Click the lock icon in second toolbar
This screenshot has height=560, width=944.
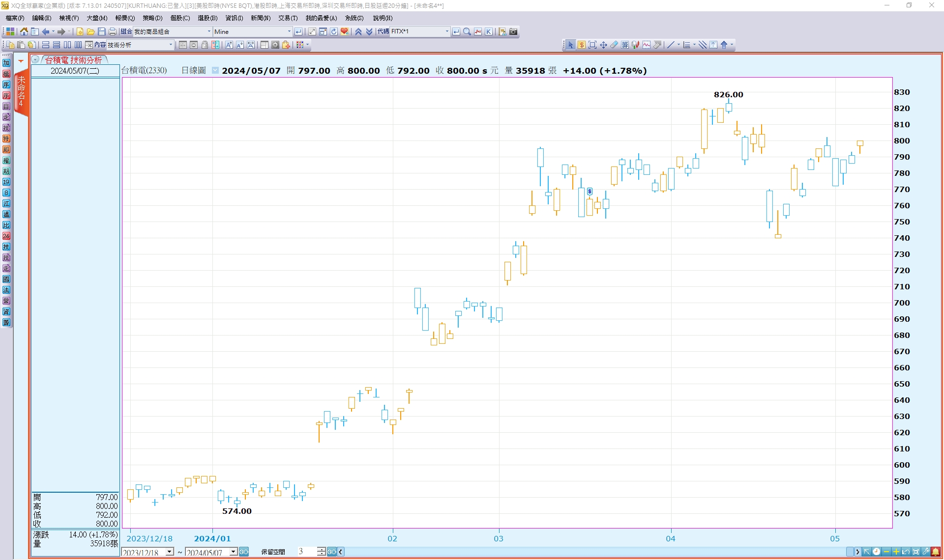(x=205, y=45)
